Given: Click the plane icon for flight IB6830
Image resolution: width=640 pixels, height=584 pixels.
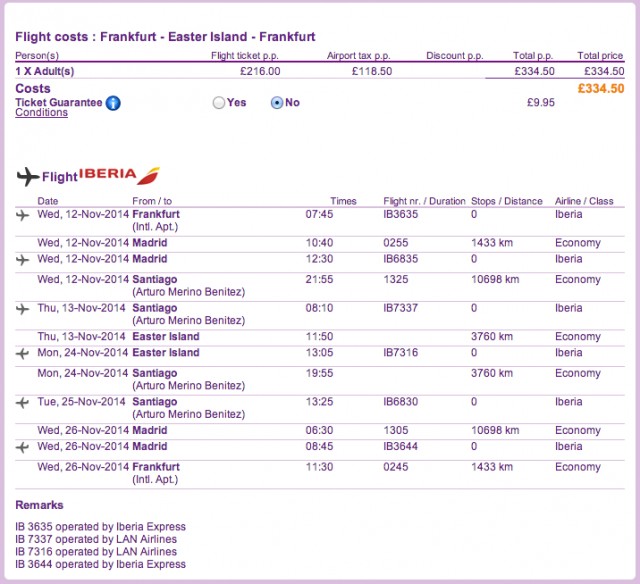Looking at the screenshot, I should pos(22,403).
